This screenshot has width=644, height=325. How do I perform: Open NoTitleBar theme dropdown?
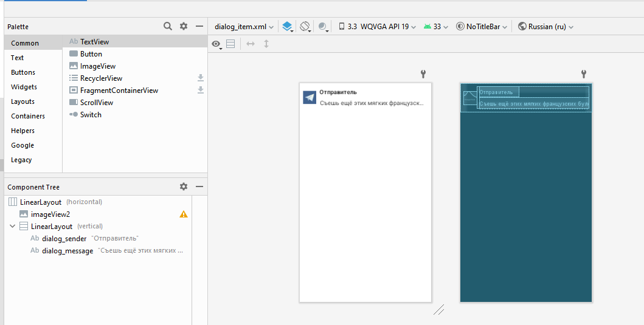coord(482,27)
